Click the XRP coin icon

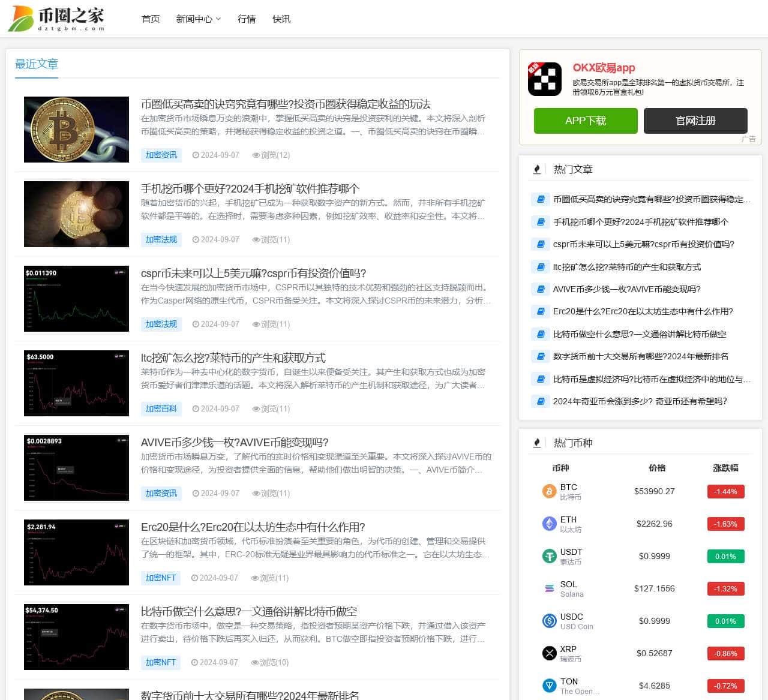coord(549,653)
